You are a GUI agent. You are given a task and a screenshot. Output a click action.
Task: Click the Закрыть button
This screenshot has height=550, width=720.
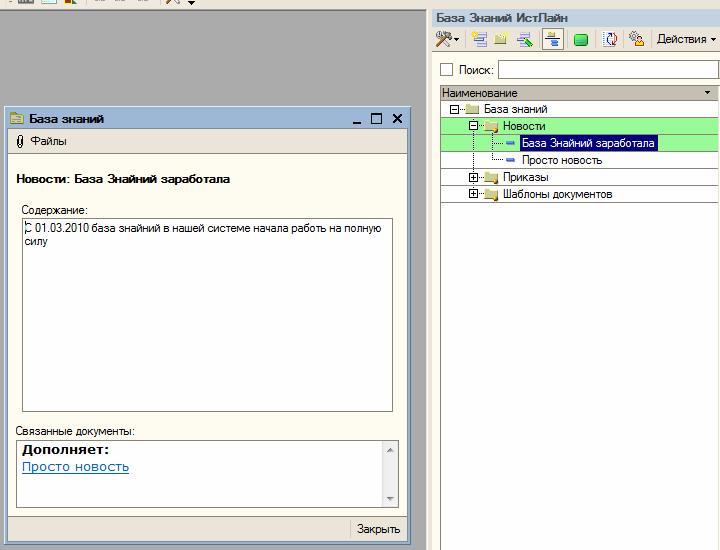[378, 529]
